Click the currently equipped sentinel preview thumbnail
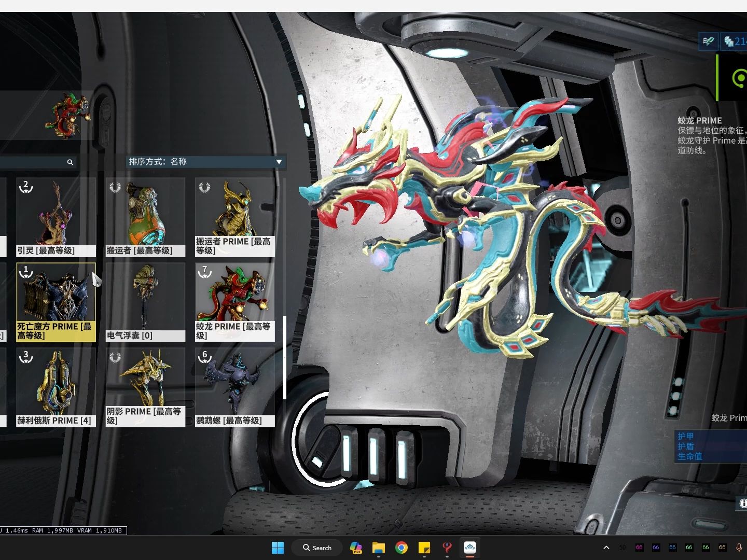747x560 pixels. (67, 115)
